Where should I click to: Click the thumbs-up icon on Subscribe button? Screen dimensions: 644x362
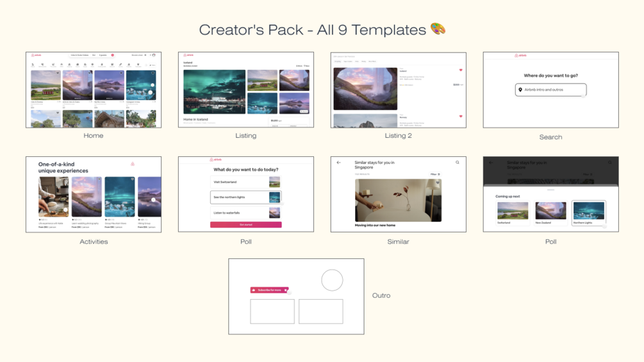click(x=254, y=290)
